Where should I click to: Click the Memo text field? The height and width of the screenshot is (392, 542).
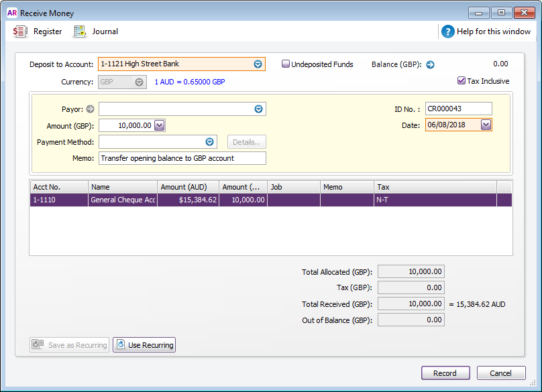(182, 158)
